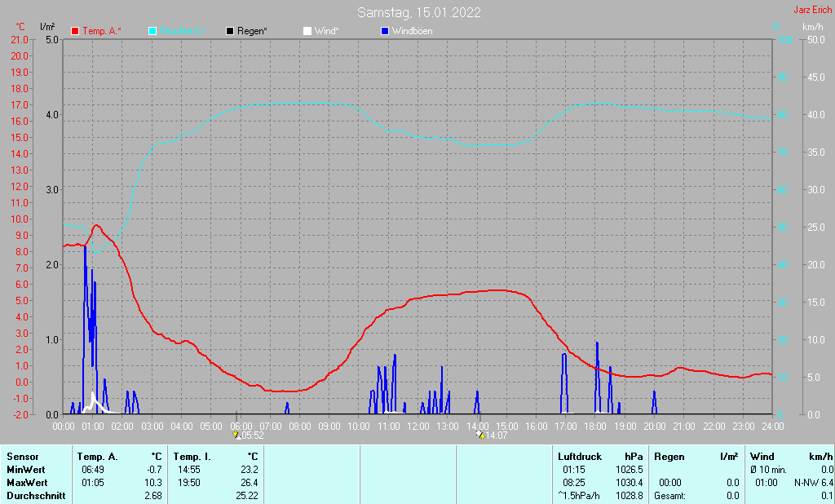Click the Durchschnitt row label
Viewport: 835px width, 504px height.
click(35, 496)
